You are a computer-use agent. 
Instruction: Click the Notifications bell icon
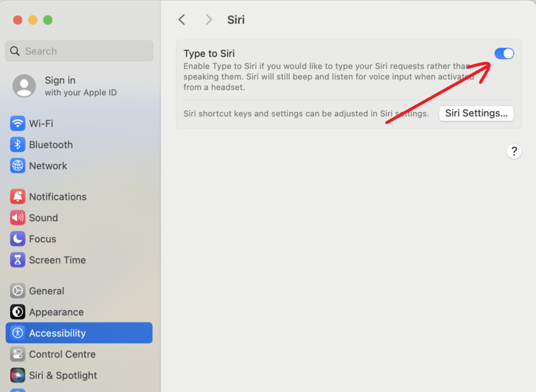point(17,196)
